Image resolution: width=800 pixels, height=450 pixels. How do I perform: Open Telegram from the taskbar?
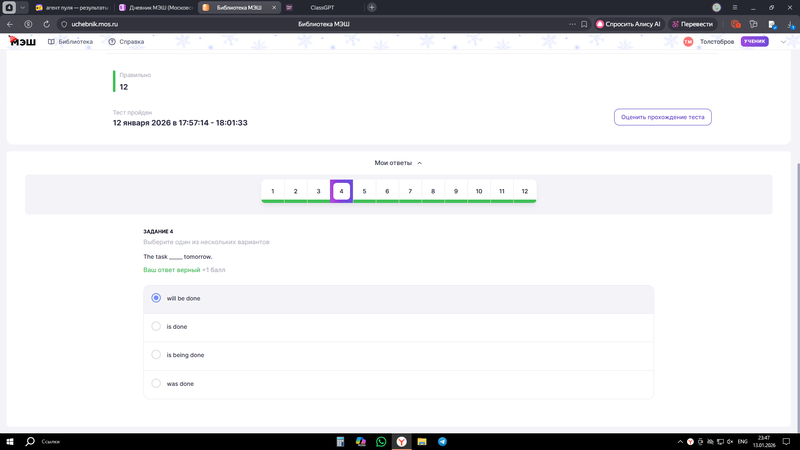click(442, 441)
